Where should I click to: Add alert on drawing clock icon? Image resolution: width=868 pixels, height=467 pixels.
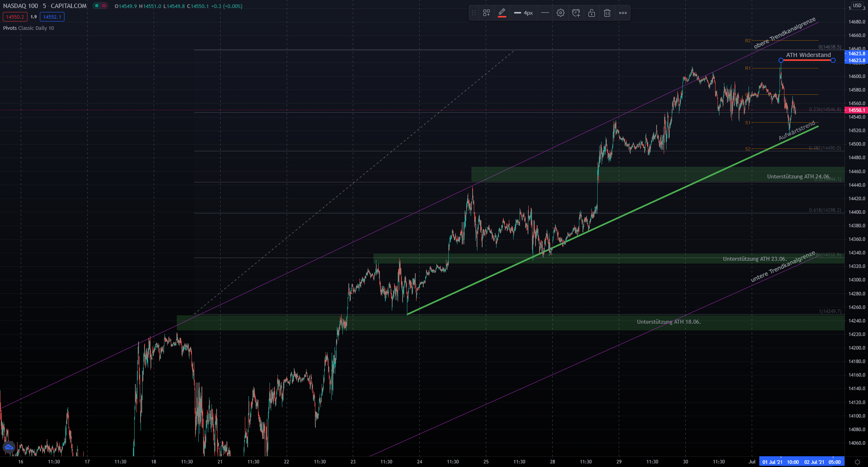point(576,13)
